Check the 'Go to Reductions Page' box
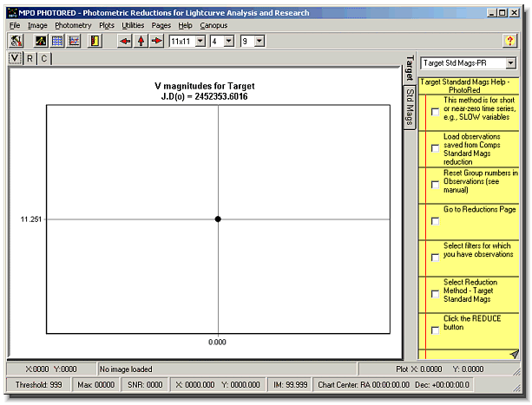 435,221
